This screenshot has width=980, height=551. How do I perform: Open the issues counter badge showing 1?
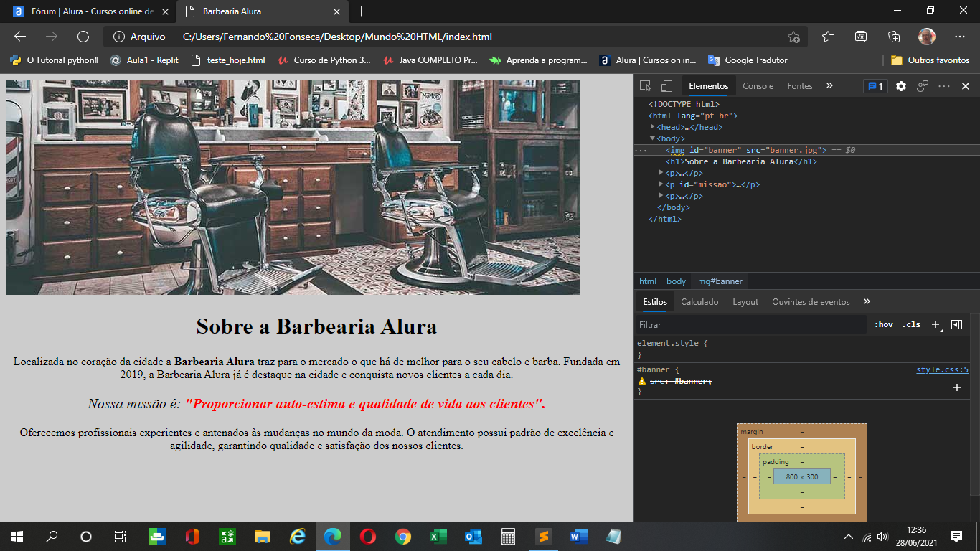875,86
